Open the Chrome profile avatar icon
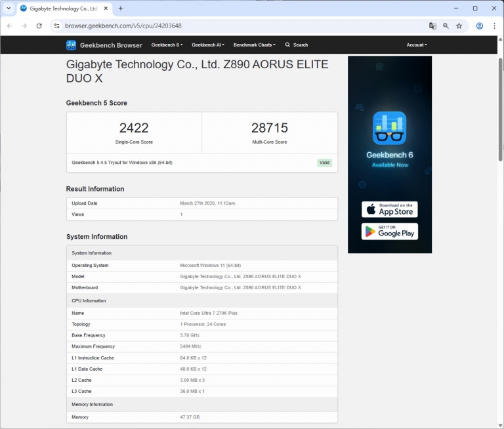Viewport: 504px width, 429px height. click(x=480, y=26)
